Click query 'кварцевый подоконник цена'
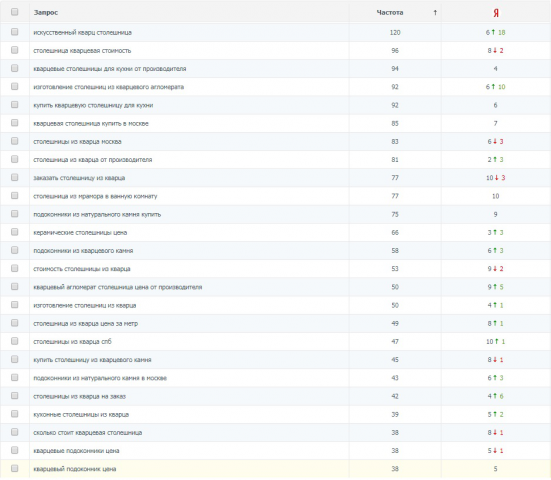This screenshot has width=551, height=480. click(x=75, y=469)
